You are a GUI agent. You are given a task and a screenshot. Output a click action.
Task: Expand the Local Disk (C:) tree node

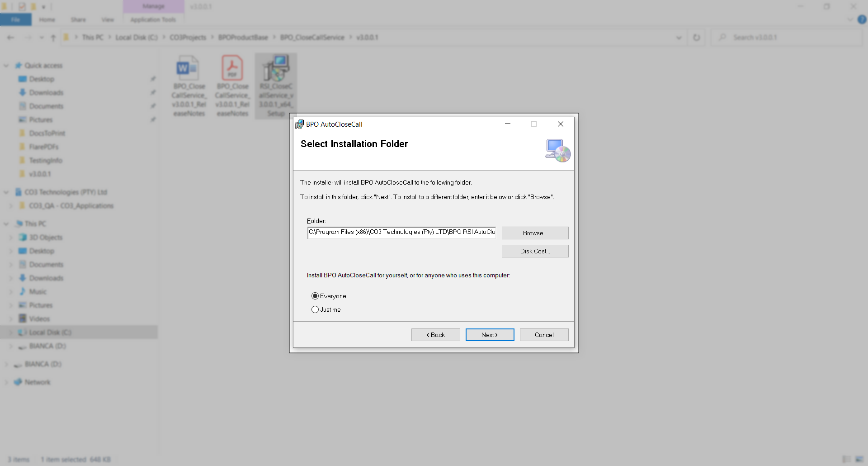[11, 333]
